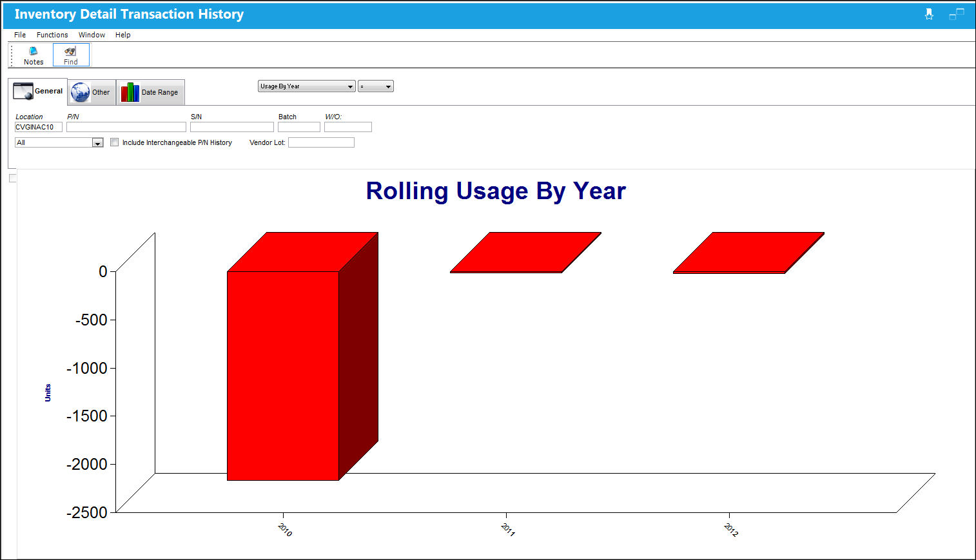Switch to the General tab
The height and width of the screenshot is (560, 976).
[39, 91]
